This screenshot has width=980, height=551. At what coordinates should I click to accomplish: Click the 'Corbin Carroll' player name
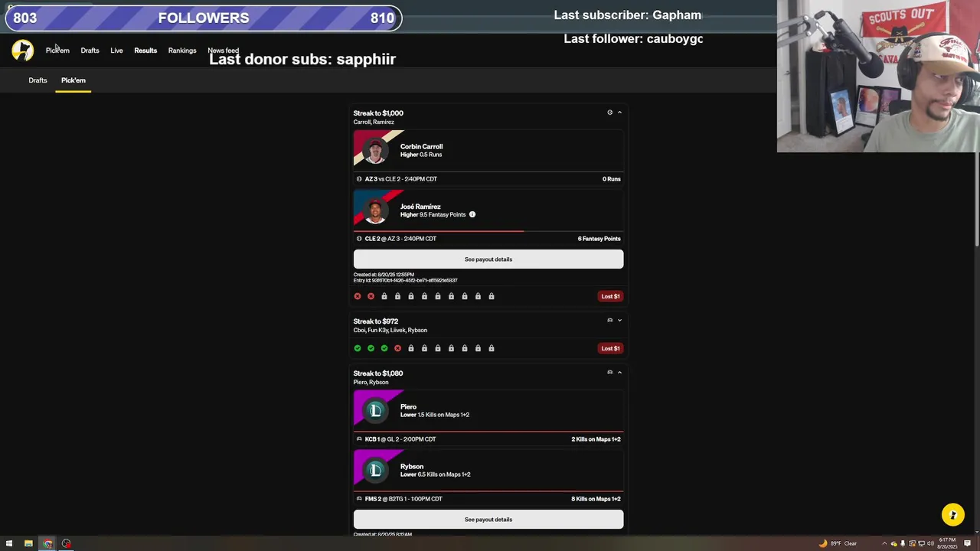point(421,146)
